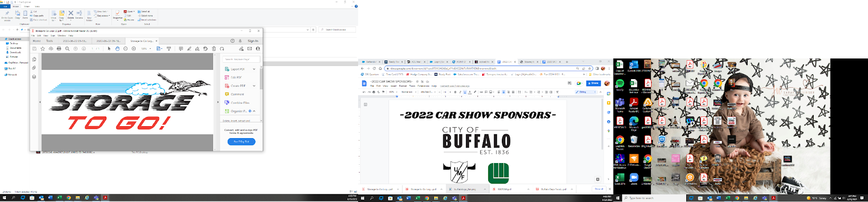Toggle underline formatting in Google Docs

(x=465, y=92)
